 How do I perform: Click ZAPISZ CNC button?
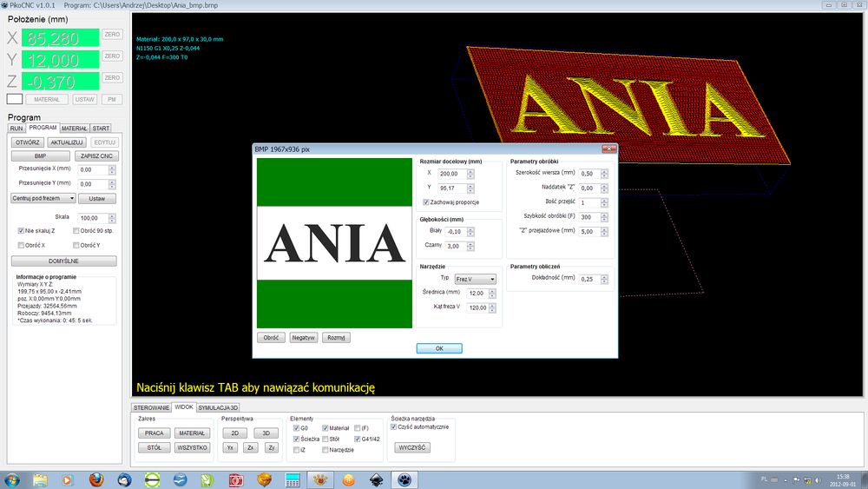[x=97, y=156]
